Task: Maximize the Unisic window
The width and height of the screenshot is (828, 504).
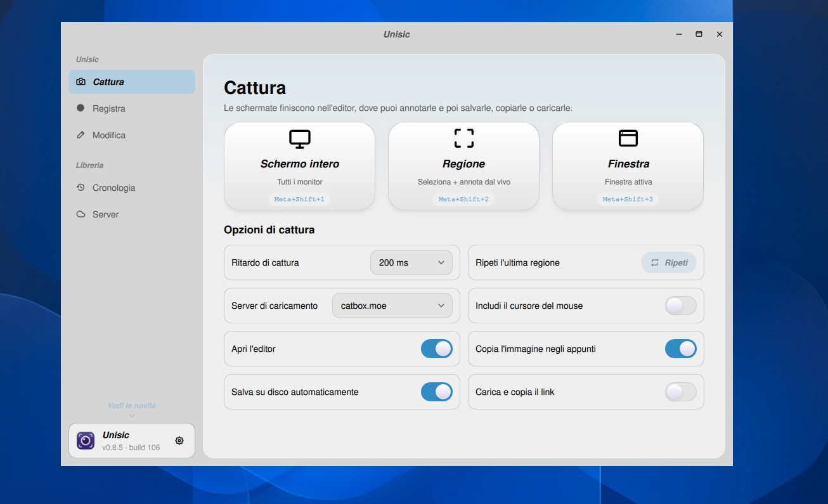Action: pyautogui.click(x=699, y=34)
